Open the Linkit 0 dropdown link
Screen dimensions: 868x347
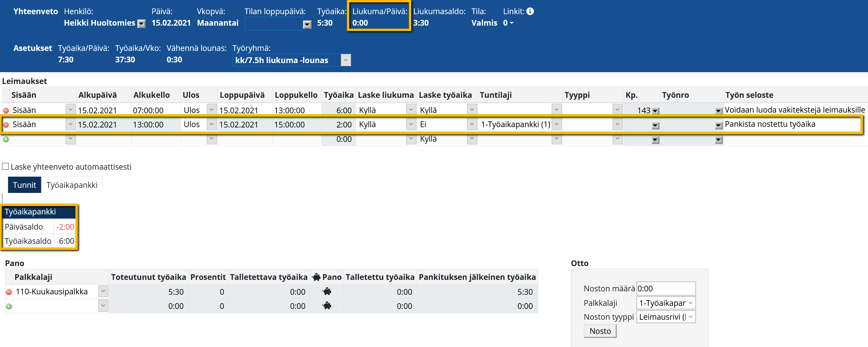coord(508,23)
